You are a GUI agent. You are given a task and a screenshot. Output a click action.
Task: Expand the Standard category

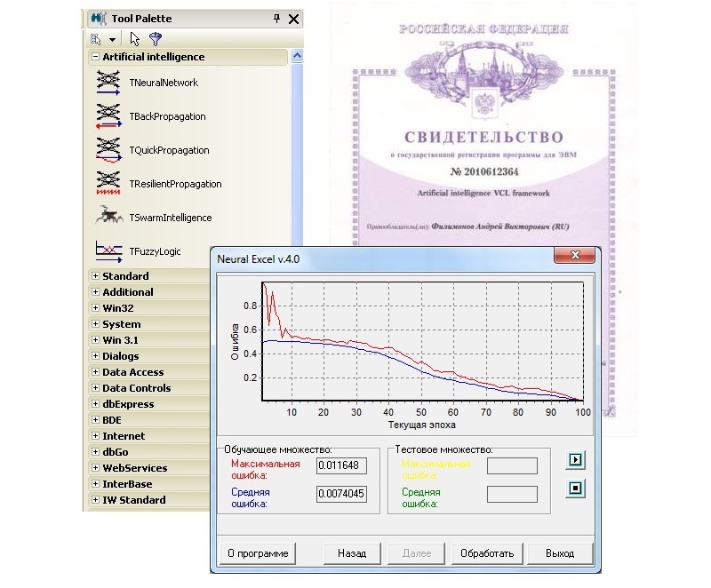pos(95,276)
